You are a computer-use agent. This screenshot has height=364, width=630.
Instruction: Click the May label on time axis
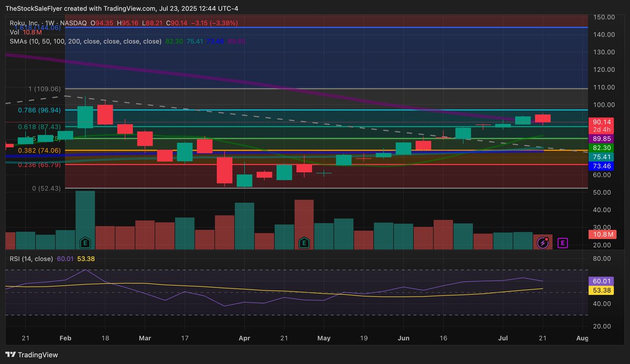coord(324,338)
